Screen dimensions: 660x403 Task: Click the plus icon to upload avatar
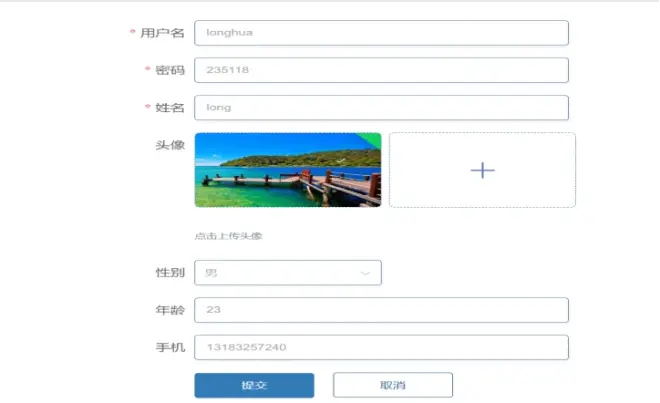pos(482,170)
